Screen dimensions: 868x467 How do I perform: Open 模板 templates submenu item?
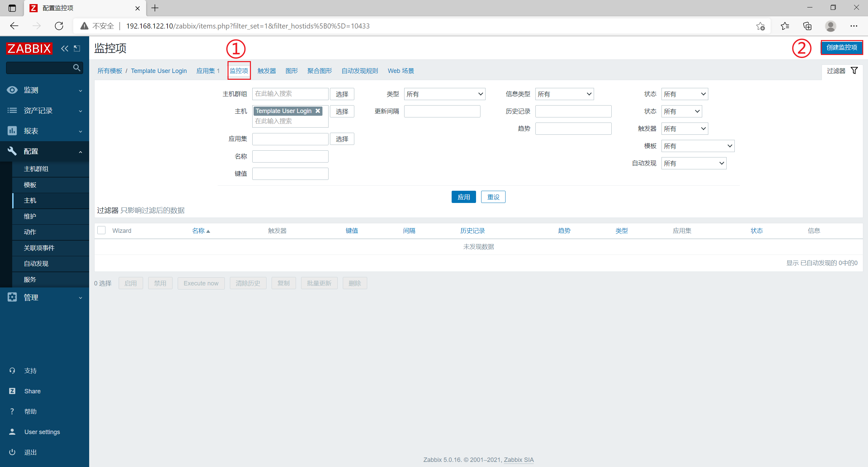coord(51,185)
